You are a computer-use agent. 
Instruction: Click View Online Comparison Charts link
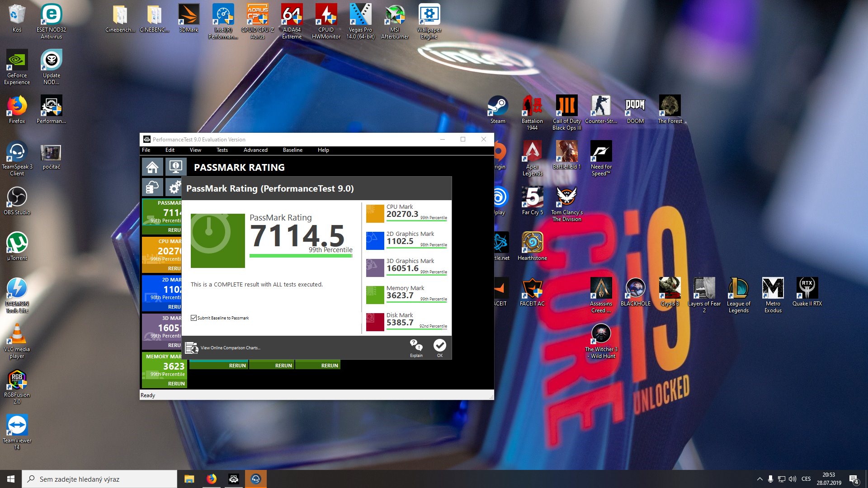[230, 348]
